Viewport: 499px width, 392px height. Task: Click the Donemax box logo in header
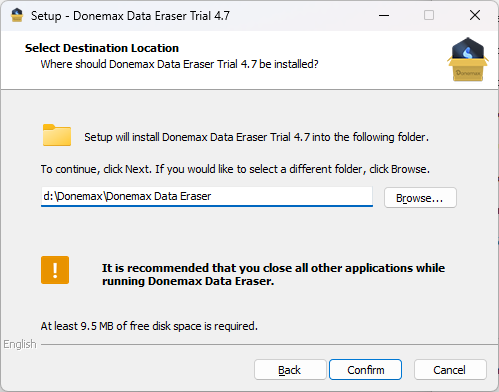(x=468, y=59)
